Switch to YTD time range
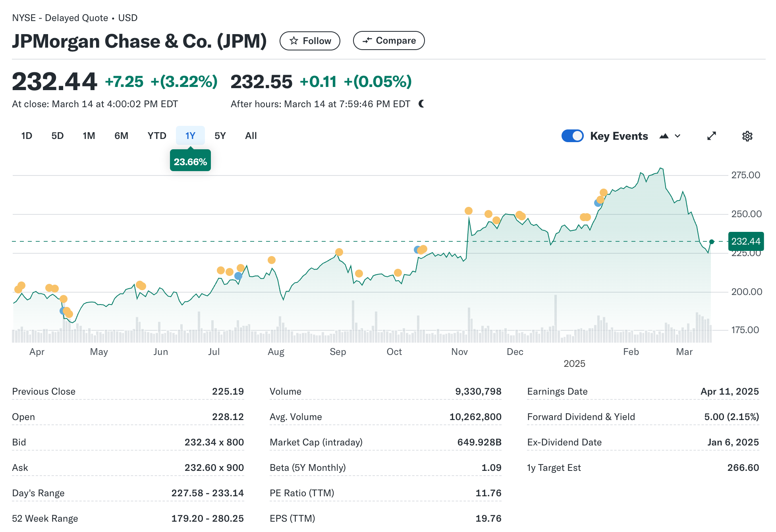This screenshot has width=776, height=532. [157, 136]
